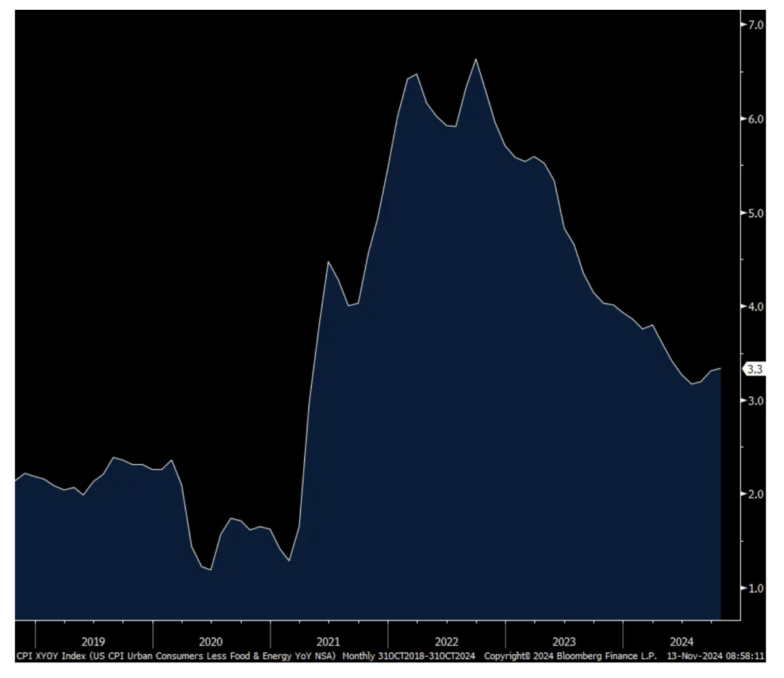Click the Bloomberg Finance copyright notice
The height and width of the screenshot is (678, 784).
pos(570,656)
